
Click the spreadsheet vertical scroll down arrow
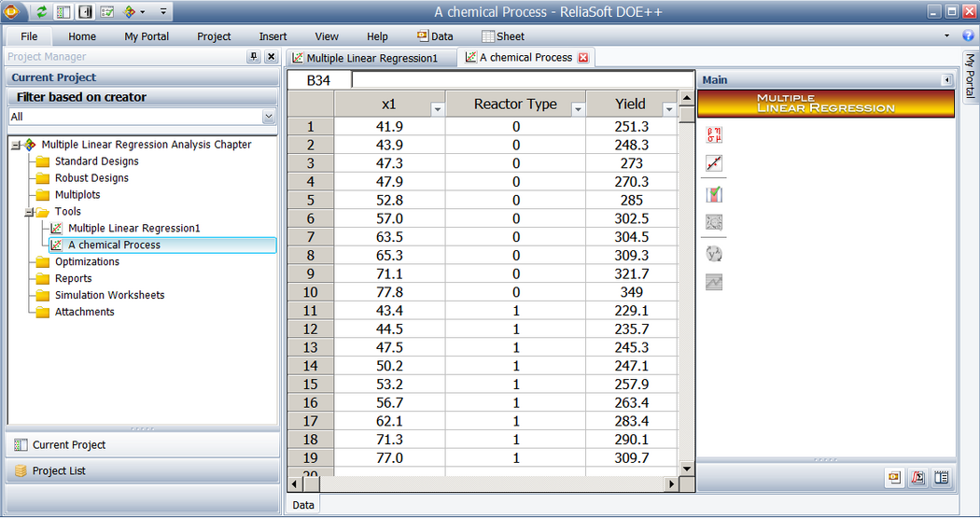[x=686, y=469]
